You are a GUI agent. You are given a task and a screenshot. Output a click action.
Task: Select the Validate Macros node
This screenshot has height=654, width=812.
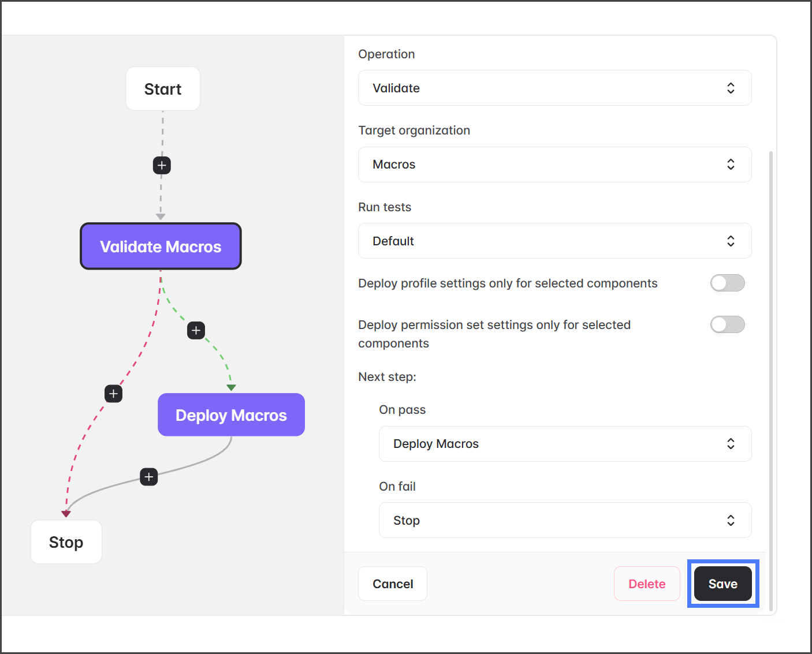pos(161,246)
